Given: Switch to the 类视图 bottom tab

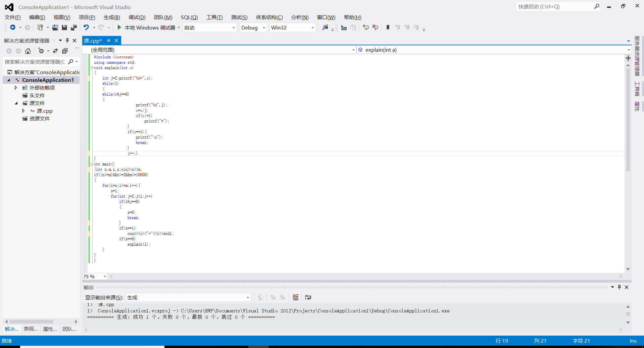Looking at the screenshot, I should [31, 329].
